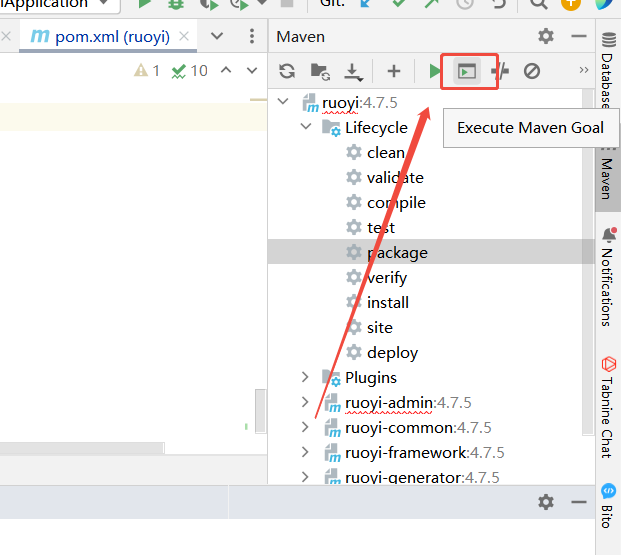Select the verify lifecycle goal

click(x=387, y=278)
